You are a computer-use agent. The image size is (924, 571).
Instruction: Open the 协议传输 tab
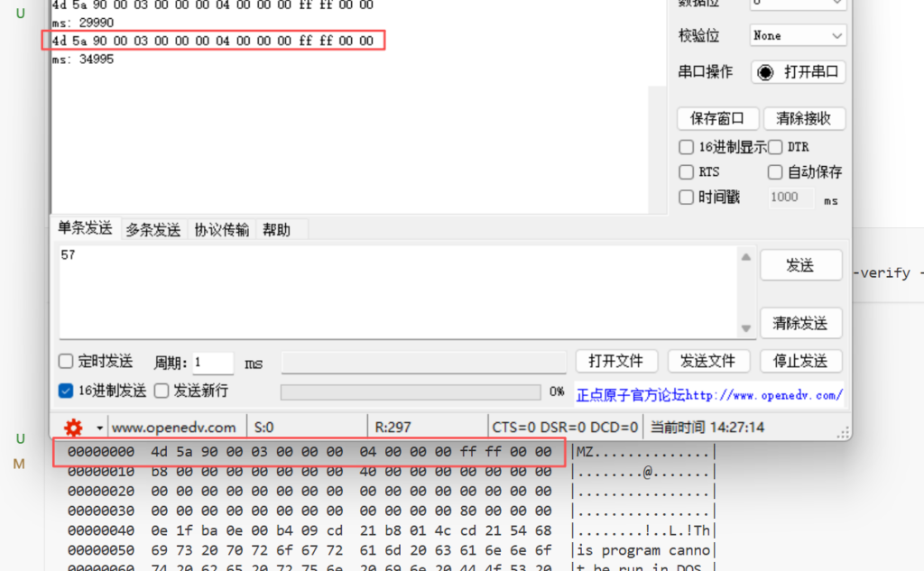point(221,230)
